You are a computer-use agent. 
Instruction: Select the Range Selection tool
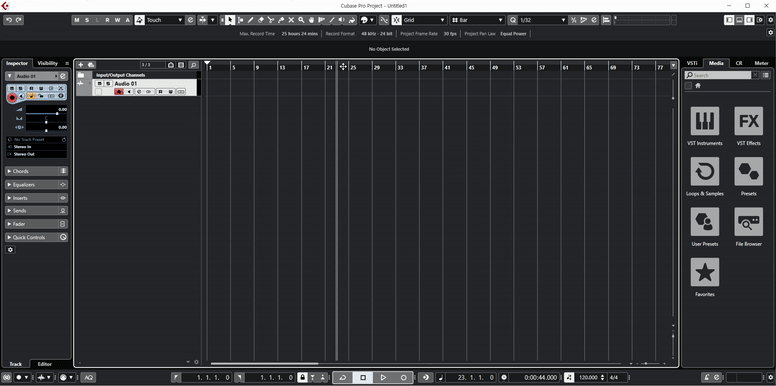pyautogui.click(x=240, y=20)
